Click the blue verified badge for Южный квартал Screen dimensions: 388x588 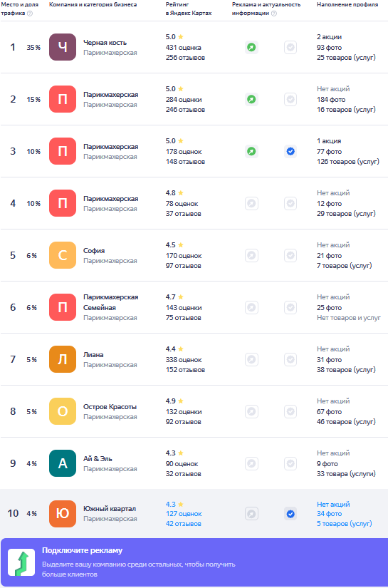tap(290, 514)
